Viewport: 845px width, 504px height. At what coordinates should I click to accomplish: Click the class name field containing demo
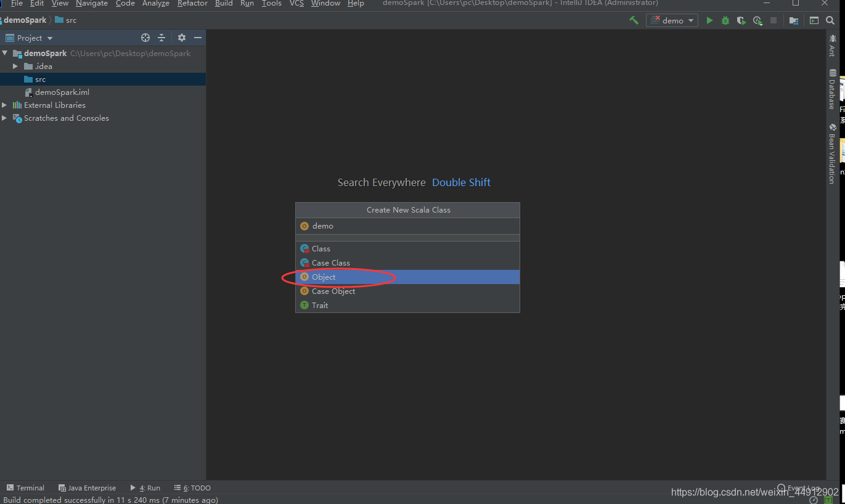tap(407, 226)
